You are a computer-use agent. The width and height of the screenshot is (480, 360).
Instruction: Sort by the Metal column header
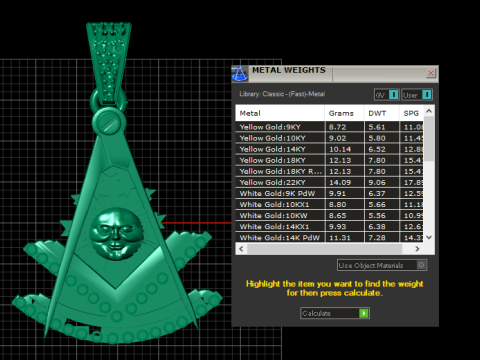[280, 113]
